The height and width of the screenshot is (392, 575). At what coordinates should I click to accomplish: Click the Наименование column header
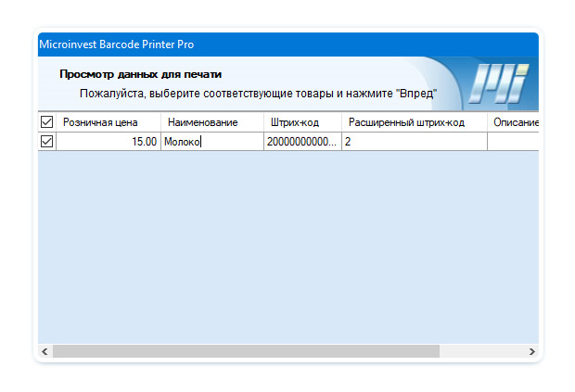click(212, 122)
